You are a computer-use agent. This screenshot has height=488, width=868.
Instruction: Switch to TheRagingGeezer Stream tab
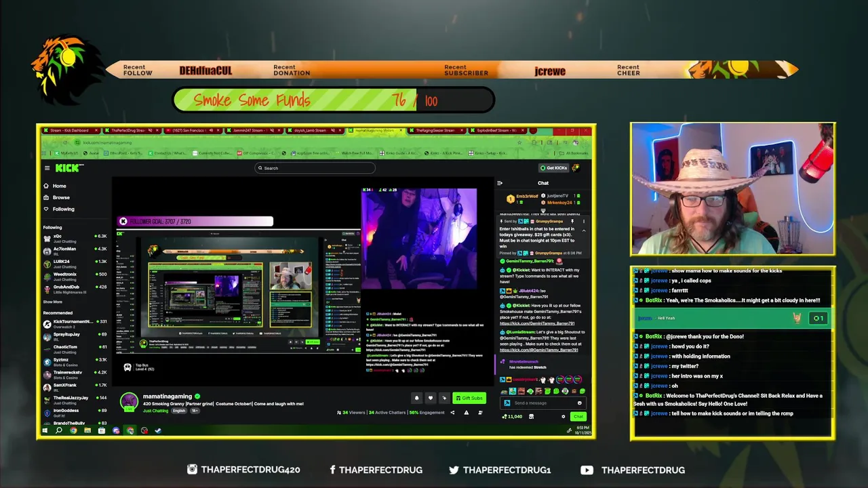pyautogui.click(x=437, y=130)
